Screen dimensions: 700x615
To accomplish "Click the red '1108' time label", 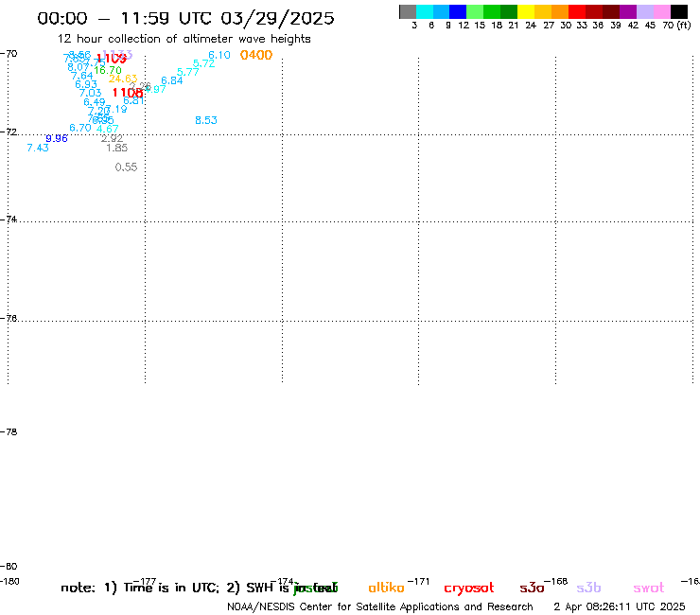I will point(128,93).
